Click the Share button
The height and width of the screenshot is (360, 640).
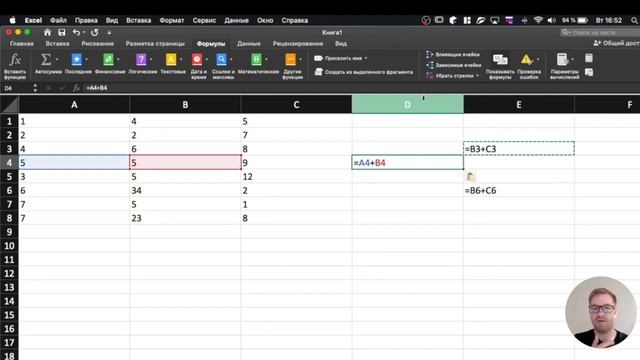click(616, 43)
